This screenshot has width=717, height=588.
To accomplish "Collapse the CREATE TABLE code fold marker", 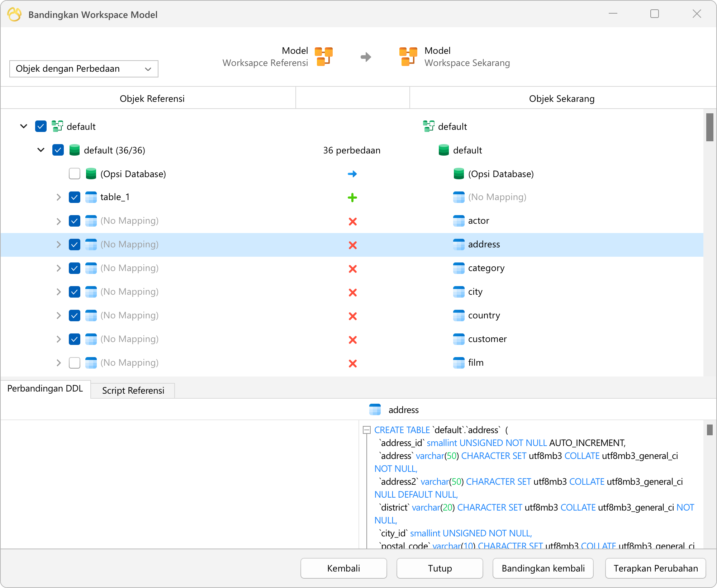I will click(x=367, y=430).
